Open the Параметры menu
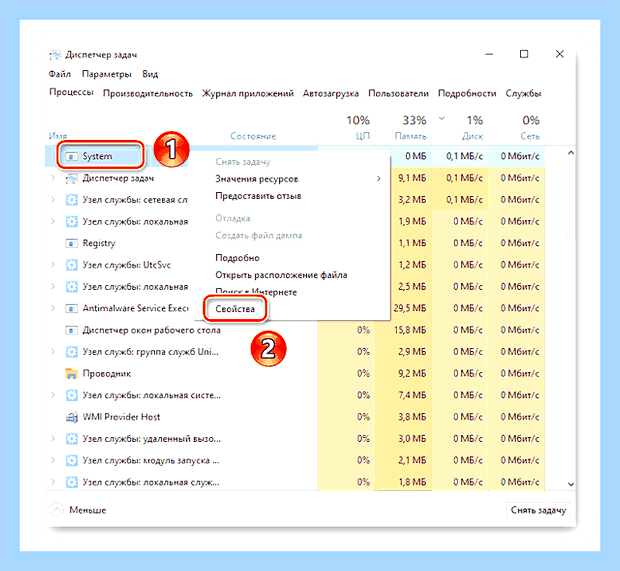 [x=106, y=74]
